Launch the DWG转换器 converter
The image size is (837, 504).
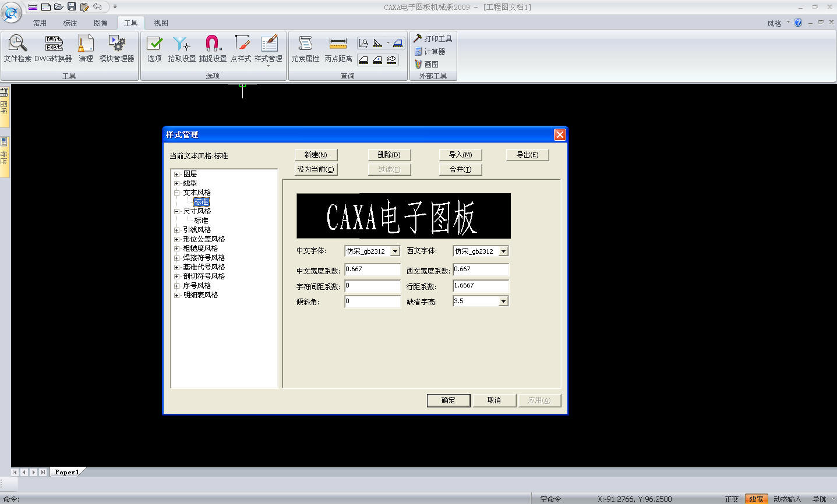pyautogui.click(x=53, y=49)
